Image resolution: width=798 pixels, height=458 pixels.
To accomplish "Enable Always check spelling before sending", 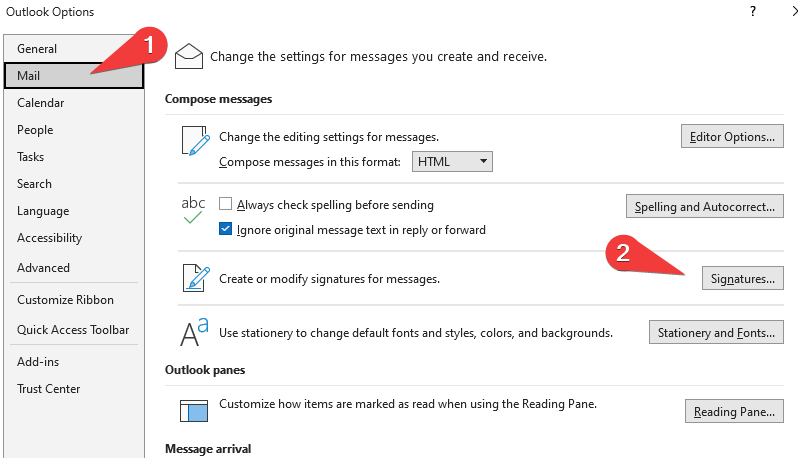I will pos(226,205).
